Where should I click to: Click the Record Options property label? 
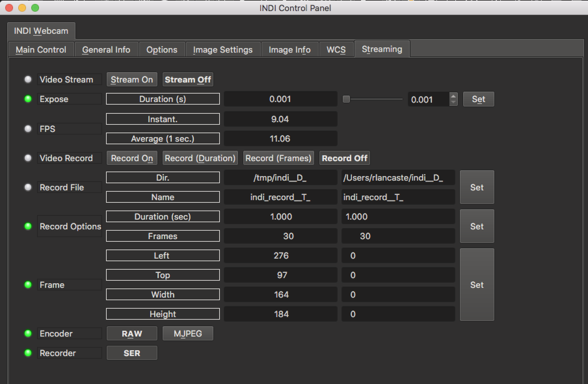pyautogui.click(x=69, y=226)
